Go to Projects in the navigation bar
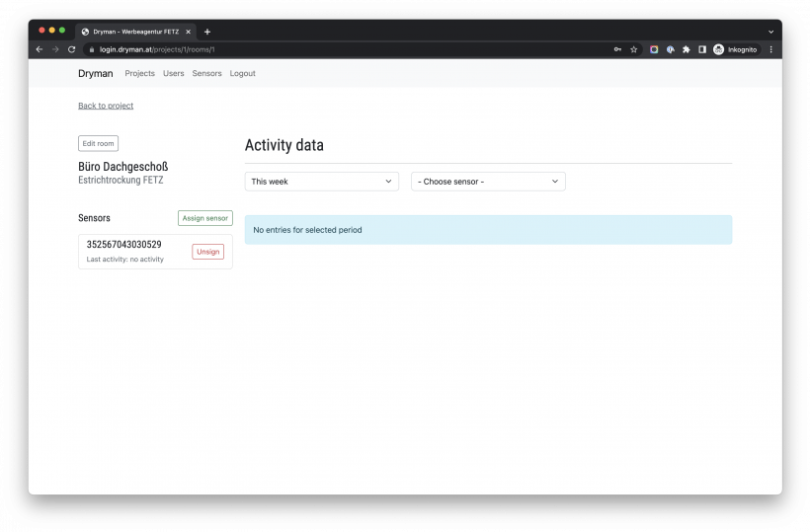Image resolution: width=810 pixels, height=532 pixels. point(139,74)
